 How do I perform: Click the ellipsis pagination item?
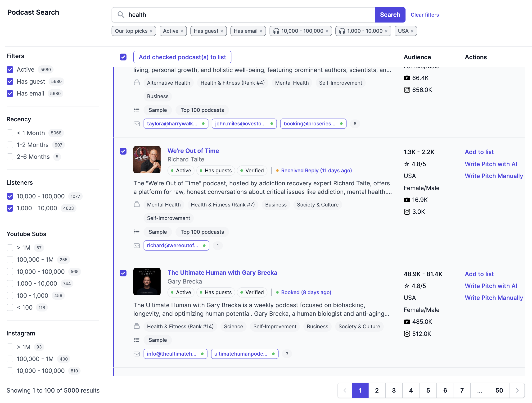click(x=480, y=390)
